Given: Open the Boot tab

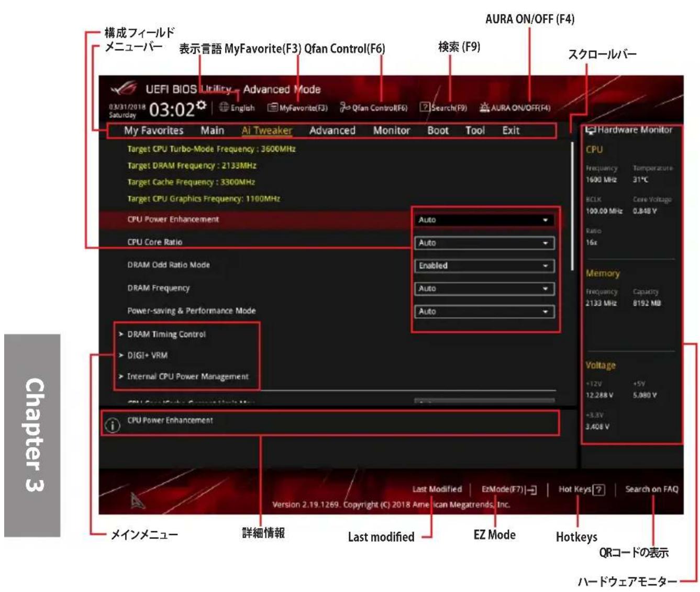Looking at the screenshot, I should [x=438, y=130].
